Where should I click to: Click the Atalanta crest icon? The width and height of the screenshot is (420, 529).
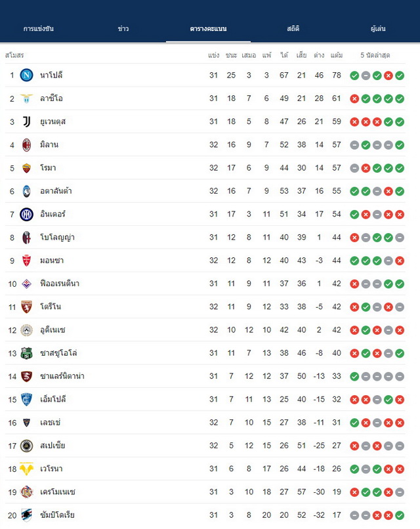26,191
